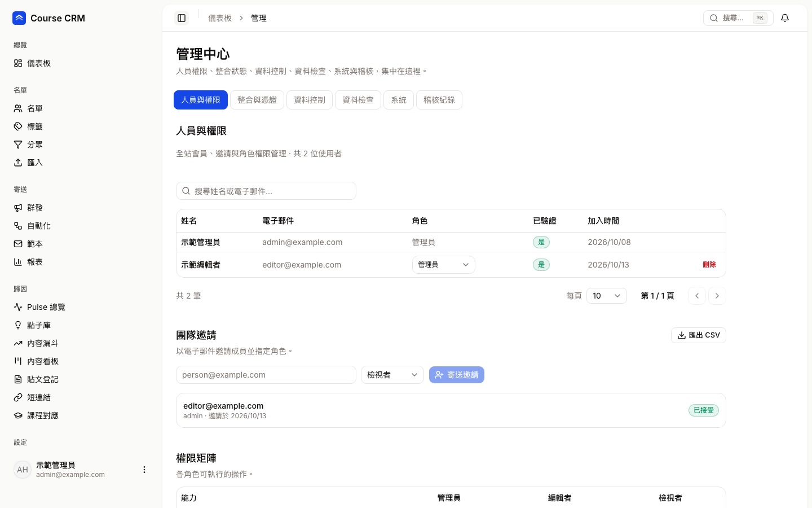
Task: Click 寄送邀請 button
Action: (x=457, y=375)
